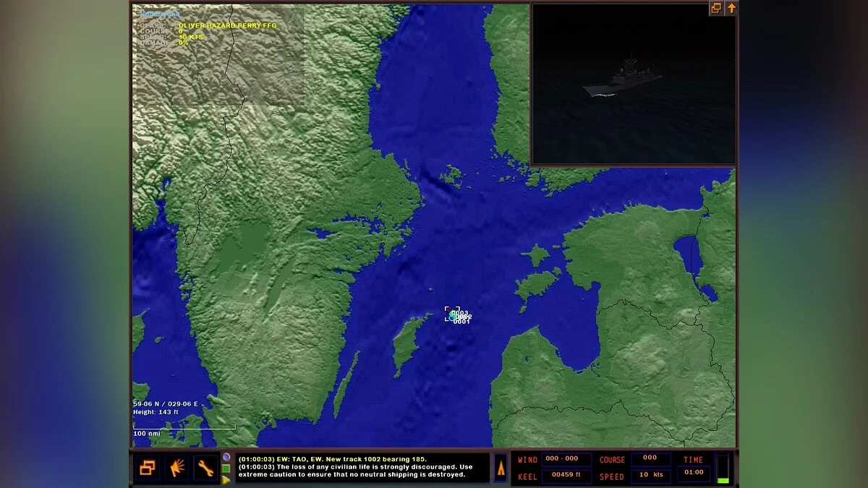
Task: Click the COURSE value field 000
Action: (650, 458)
